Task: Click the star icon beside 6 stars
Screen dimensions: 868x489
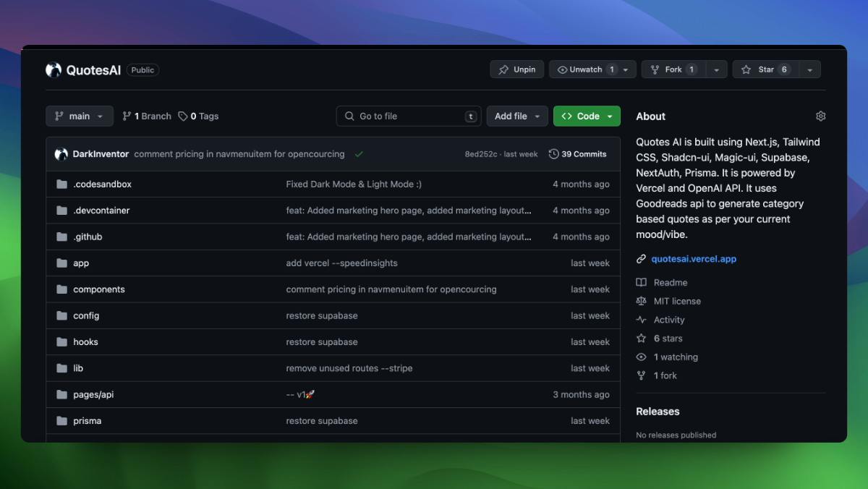Action: point(641,339)
